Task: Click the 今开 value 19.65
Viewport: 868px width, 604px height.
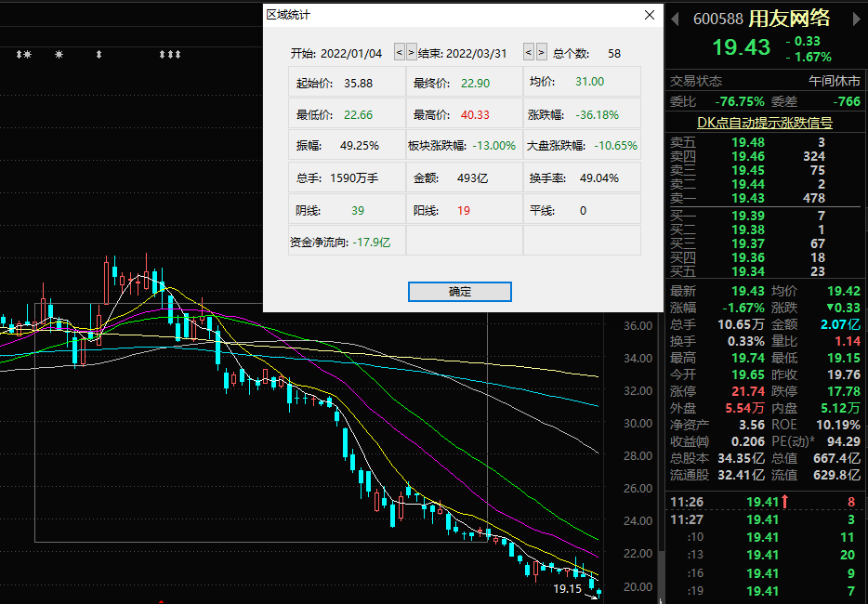Action: click(748, 374)
